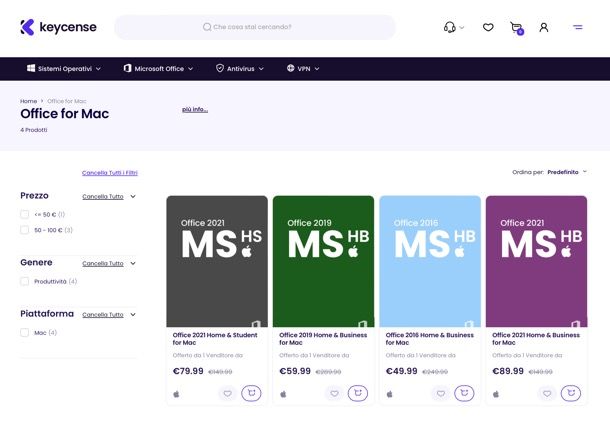Open the light blue Office 2016 HB image

click(x=430, y=261)
